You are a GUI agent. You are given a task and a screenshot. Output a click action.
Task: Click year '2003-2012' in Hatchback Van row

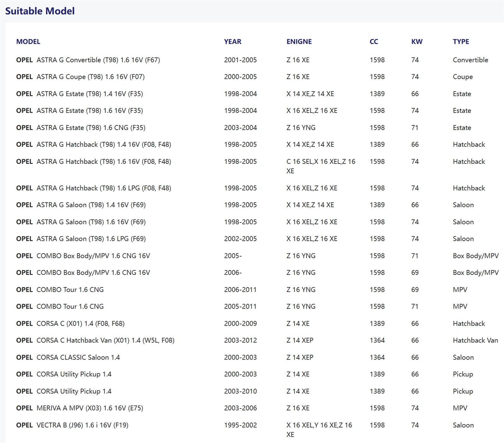point(240,340)
